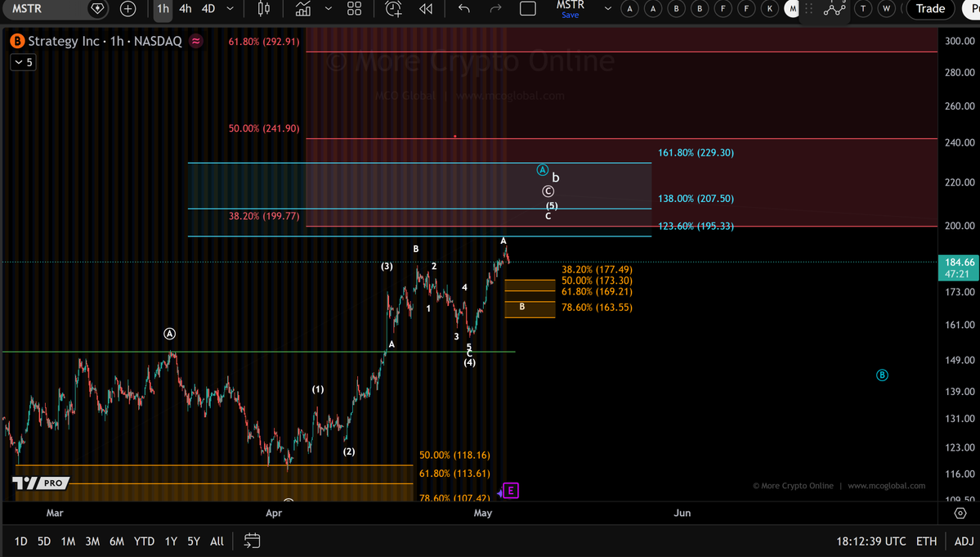Viewport: 980px width, 557px height.
Task: Set the range to 5D
Action: coord(44,541)
